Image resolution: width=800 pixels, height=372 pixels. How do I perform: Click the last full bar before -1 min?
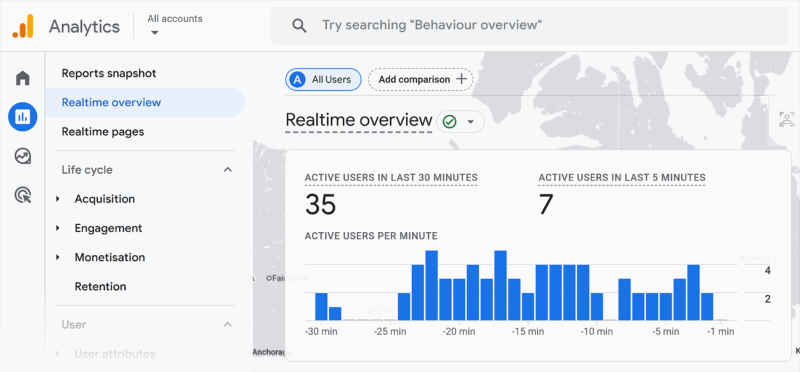coord(707,307)
